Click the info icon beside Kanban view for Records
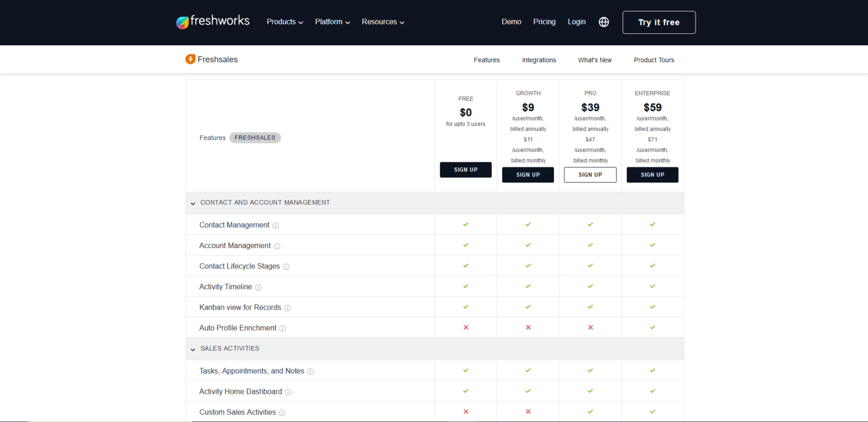 pyautogui.click(x=288, y=307)
